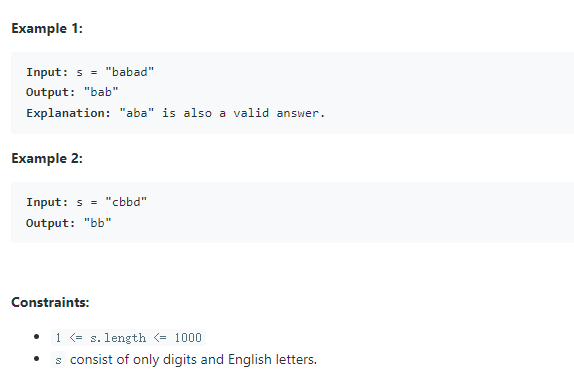
Task: Click the input line s = "babad"
Action: 90,72
